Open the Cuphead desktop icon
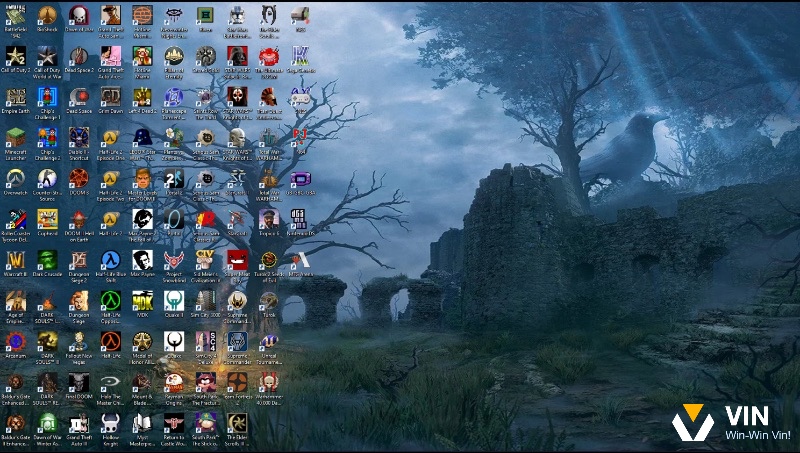Screen dimensions: 800x453 [x=47, y=219]
